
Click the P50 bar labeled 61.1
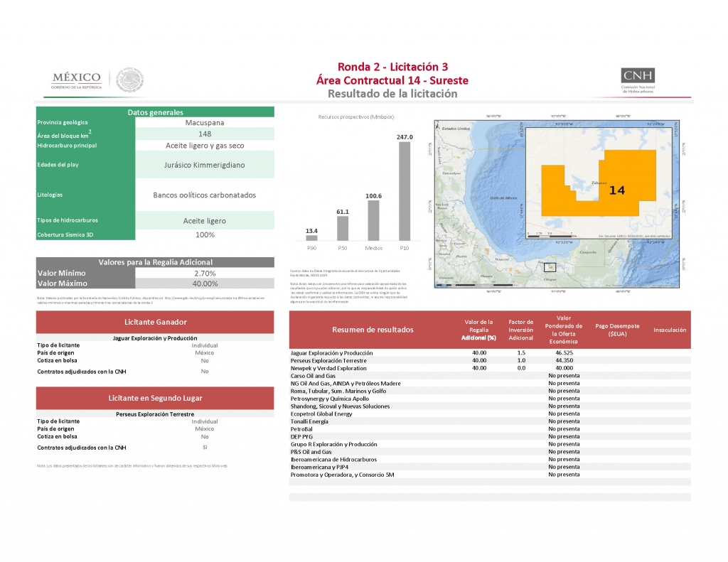pyautogui.click(x=343, y=228)
